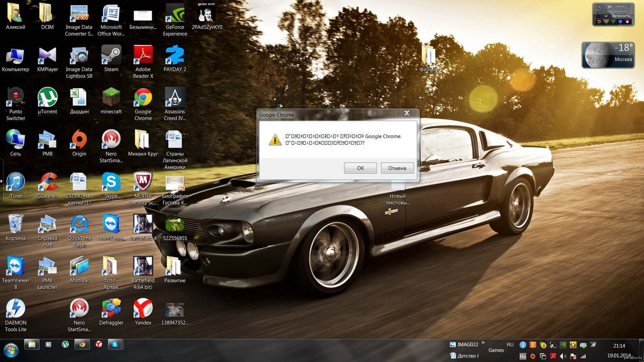
Task: Select the TeamViewer 8 desktop icon
Action: (x=16, y=273)
